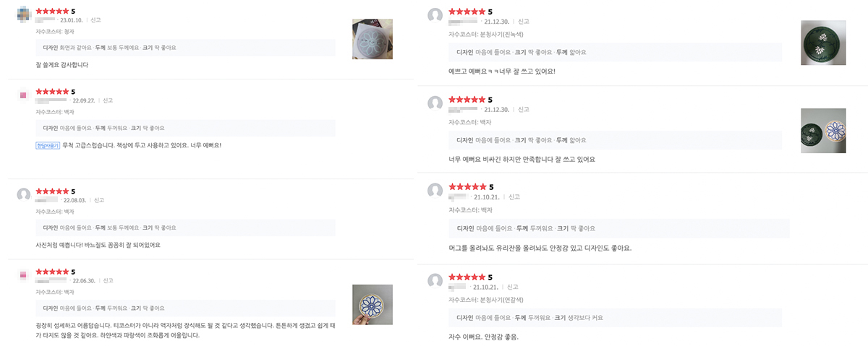Click 신고 on the 22.08.03 review
Viewport: 868px width, 346px height.
(x=99, y=200)
